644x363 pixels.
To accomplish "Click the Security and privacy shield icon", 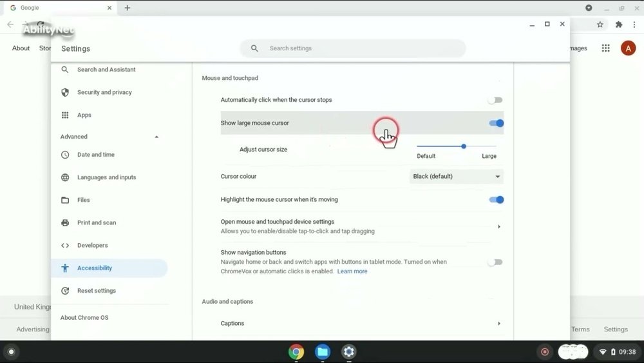I will coord(65,92).
